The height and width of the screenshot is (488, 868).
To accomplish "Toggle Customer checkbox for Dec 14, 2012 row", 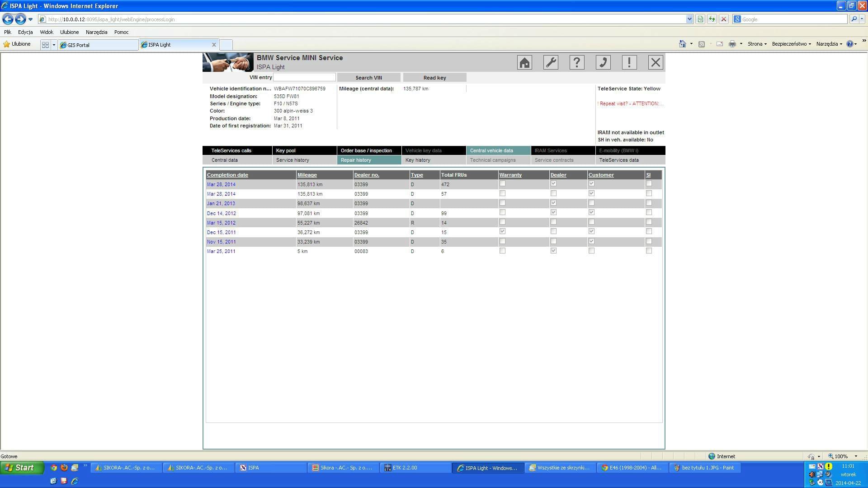I will (x=591, y=212).
